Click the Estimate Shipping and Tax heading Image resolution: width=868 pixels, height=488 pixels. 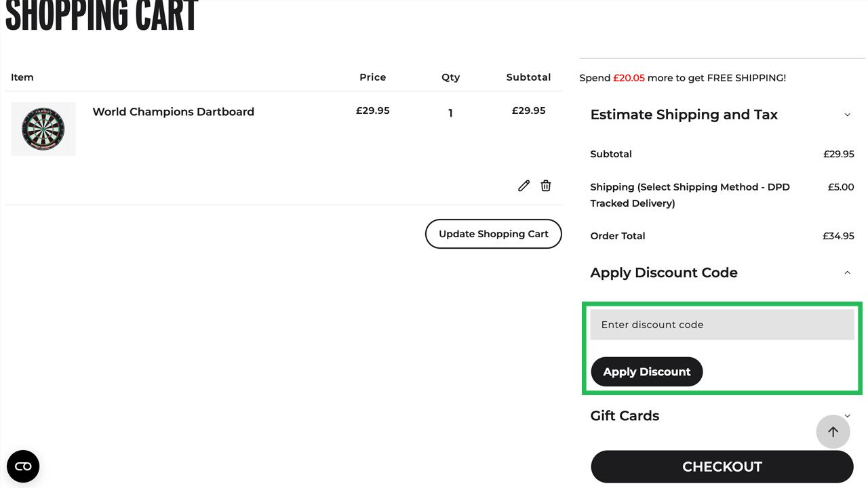pos(684,115)
